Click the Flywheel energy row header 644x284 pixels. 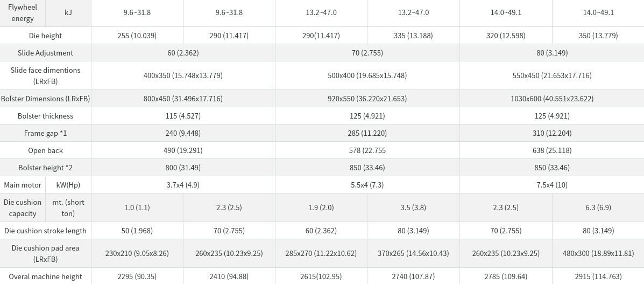pos(23,13)
